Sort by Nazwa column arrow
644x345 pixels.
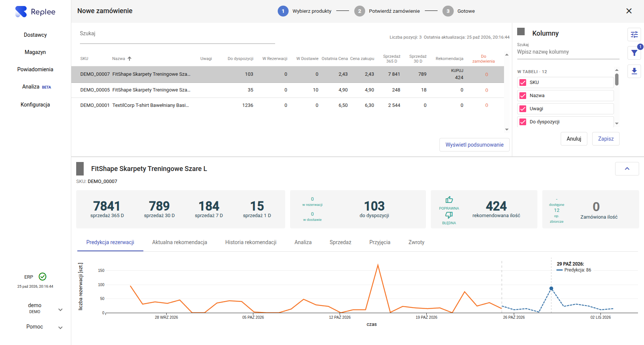(x=129, y=58)
